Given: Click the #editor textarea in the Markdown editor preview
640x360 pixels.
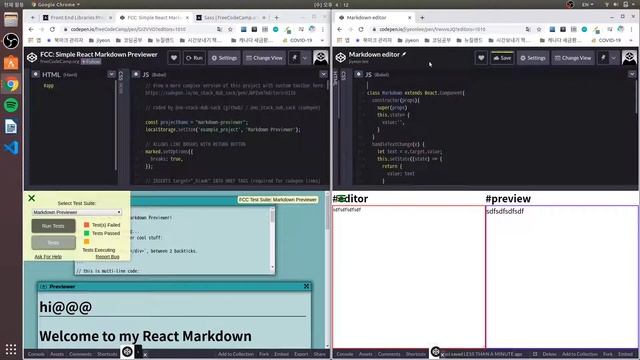Looking at the screenshot, I should click(x=409, y=277).
